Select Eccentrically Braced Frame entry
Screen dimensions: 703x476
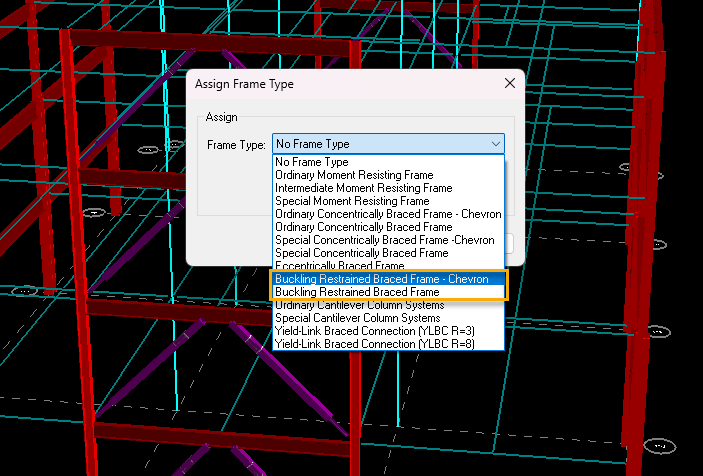coord(340,266)
